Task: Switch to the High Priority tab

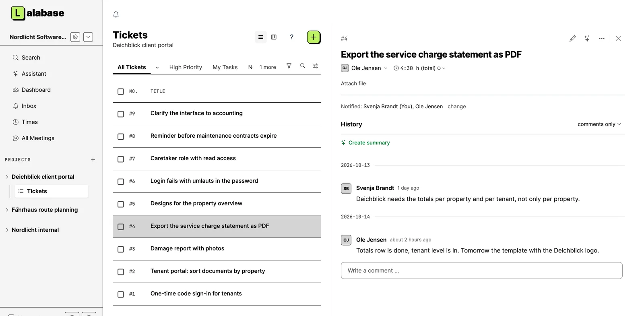Action: [x=186, y=67]
